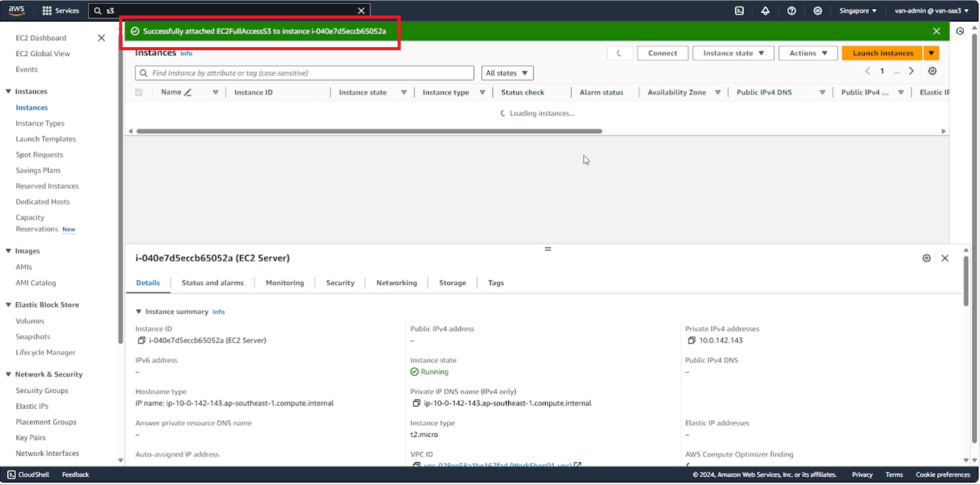Click the edit pencil beside Name column

click(x=188, y=92)
